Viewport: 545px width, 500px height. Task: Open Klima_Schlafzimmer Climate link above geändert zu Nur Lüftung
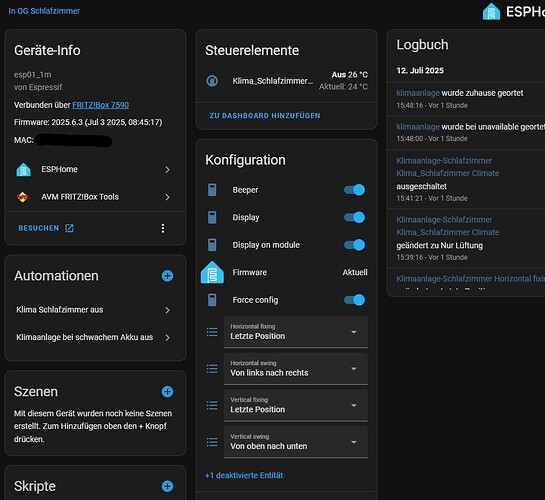point(448,232)
